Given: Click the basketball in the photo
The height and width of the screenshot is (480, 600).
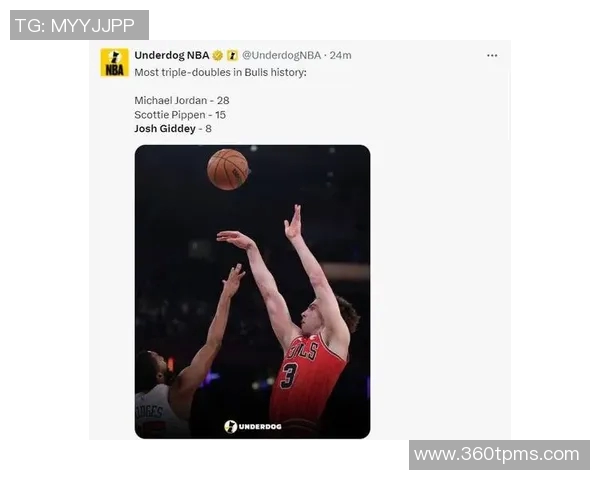Looking at the screenshot, I should 228,170.
